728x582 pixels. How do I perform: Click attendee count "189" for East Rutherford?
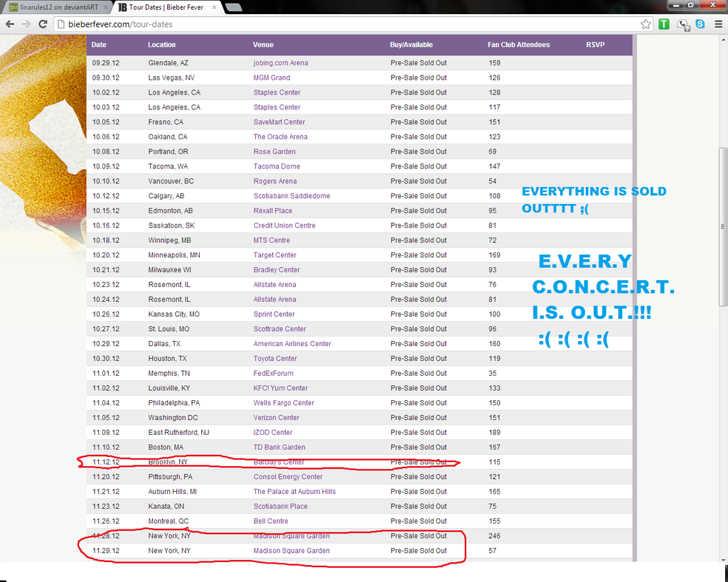[495, 433]
